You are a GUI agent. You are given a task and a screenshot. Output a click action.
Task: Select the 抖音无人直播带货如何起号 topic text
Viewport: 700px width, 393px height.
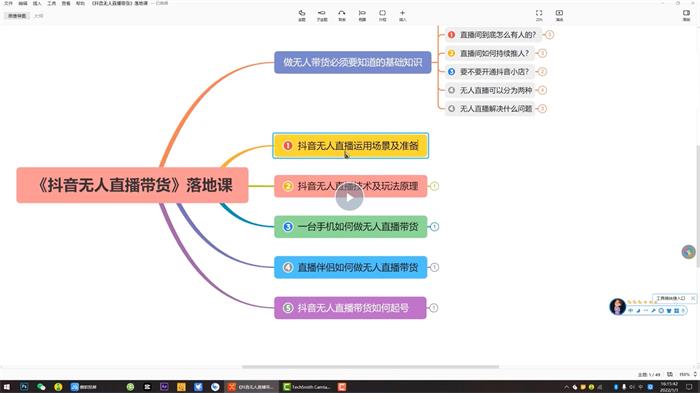point(353,308)
